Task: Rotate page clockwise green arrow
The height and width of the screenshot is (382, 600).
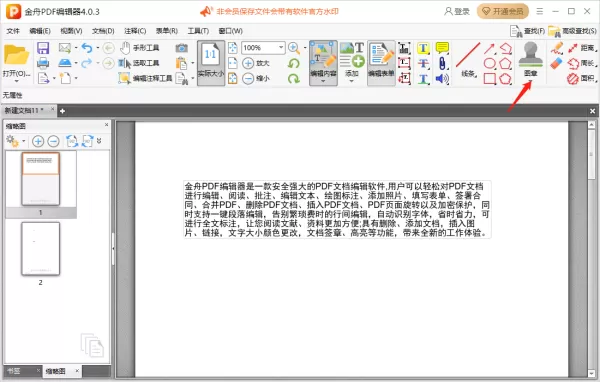Action: 293,78
